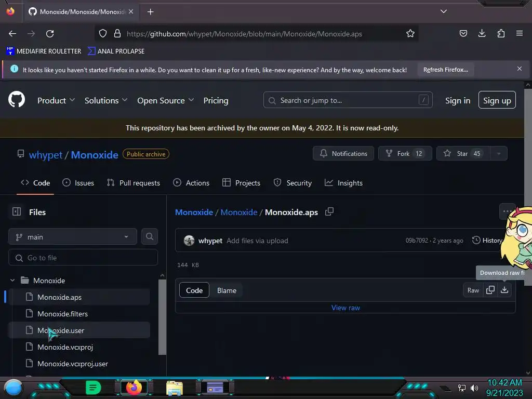Open the star lists dropdown arrow
Image resolution: width=532 pixels, height=399 pixels.
(498, 153)
